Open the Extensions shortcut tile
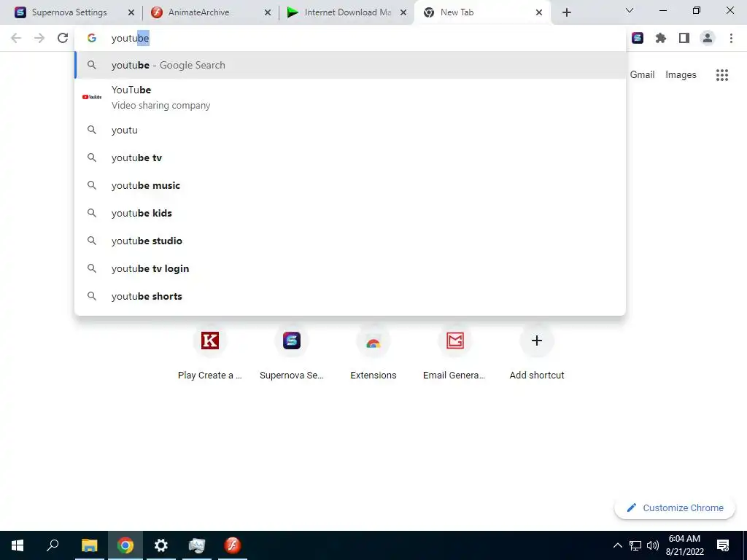Screen dimensions: 747x560 click(x=373, y=354)
